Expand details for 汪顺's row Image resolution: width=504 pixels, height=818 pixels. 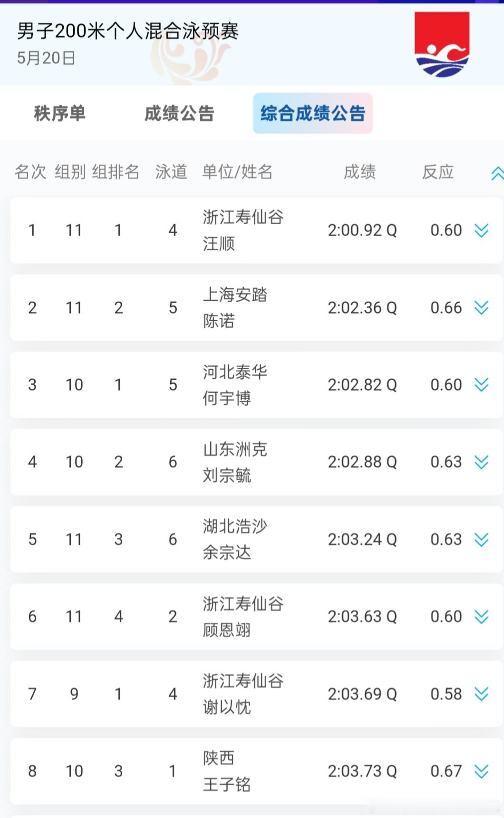(481, 230)
